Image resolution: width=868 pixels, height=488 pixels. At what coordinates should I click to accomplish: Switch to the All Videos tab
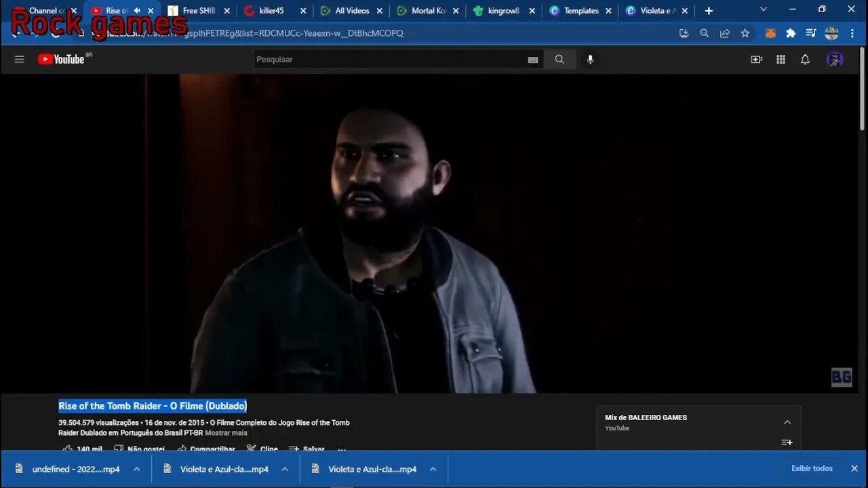point(351,11)
